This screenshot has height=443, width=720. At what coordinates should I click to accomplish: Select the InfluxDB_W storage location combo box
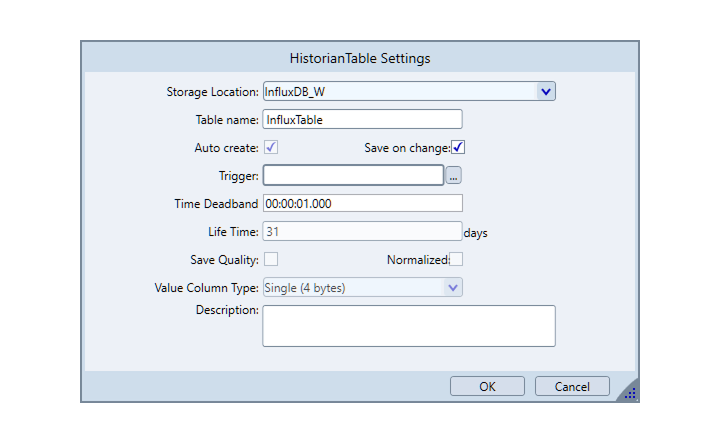[x=409, y=91]
